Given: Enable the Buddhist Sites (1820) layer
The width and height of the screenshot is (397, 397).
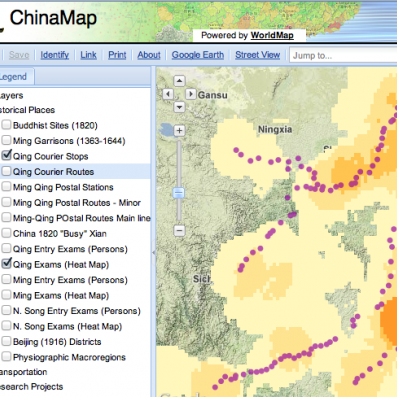Looking at the screenshot, I should pyautogui.click(x=6, y=125).
